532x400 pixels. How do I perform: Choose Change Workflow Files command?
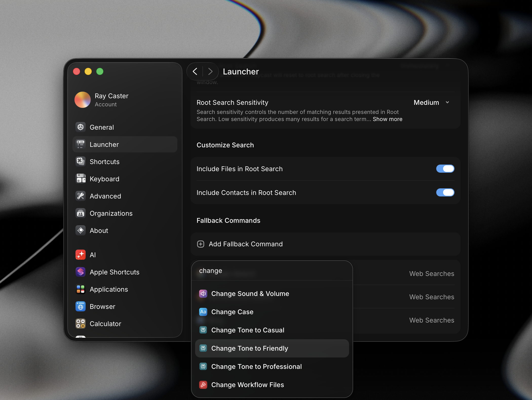pos(272,385)
